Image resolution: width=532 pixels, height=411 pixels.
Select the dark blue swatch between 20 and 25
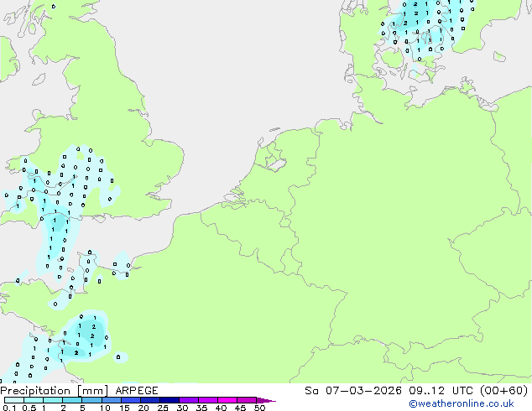pyautogui.click(x=149, y=400)
